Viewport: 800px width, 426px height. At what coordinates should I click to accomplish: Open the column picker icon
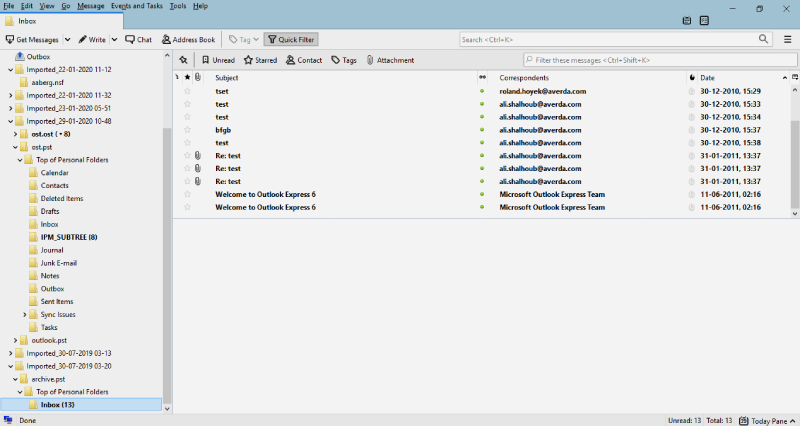[x=795, y=78]
